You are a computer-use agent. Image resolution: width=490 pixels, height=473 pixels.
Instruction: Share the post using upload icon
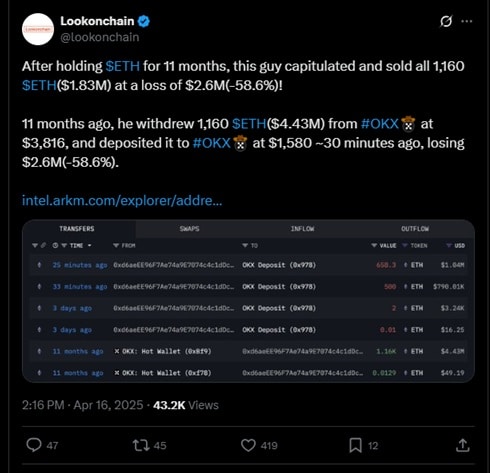pos(463,445)
